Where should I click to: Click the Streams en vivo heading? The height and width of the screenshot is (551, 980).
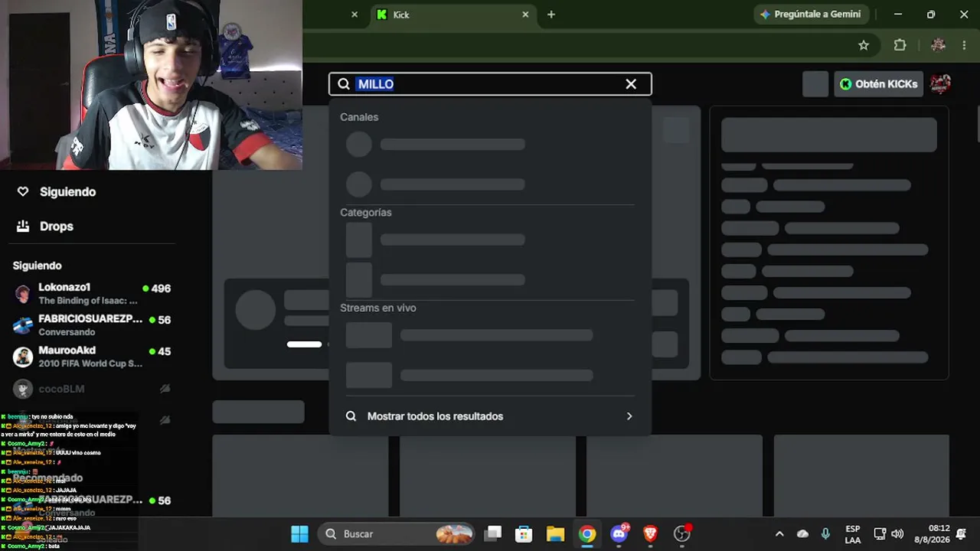pyautogui.click(x=378, y=308)
